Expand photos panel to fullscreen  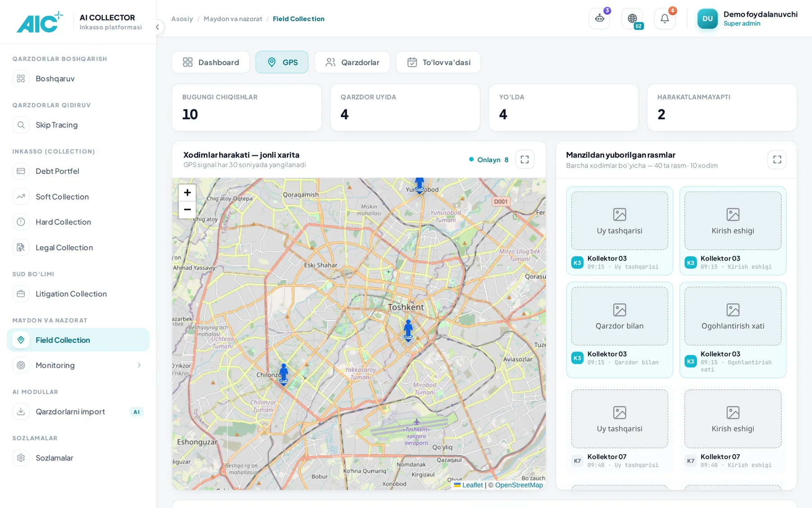(x=777, y=159)
